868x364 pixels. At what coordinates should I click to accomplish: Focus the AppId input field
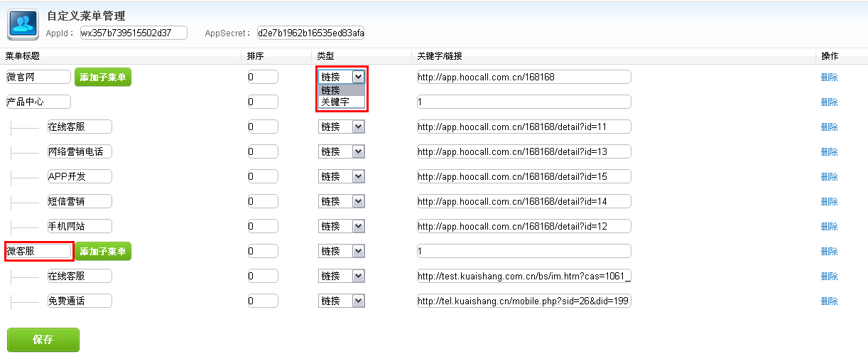click(x=133, y=33)
